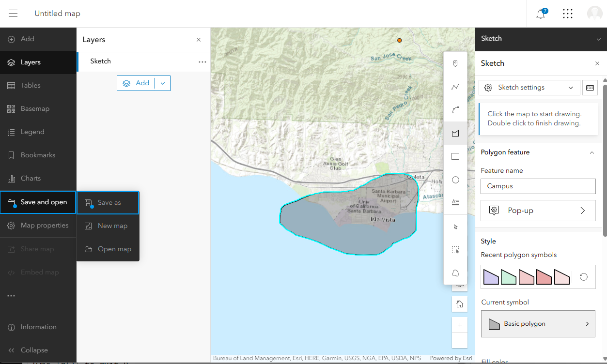Open the Pop-up configuration button
The image size is (607, 364).
pyautogui.click(x=538, y=211)
